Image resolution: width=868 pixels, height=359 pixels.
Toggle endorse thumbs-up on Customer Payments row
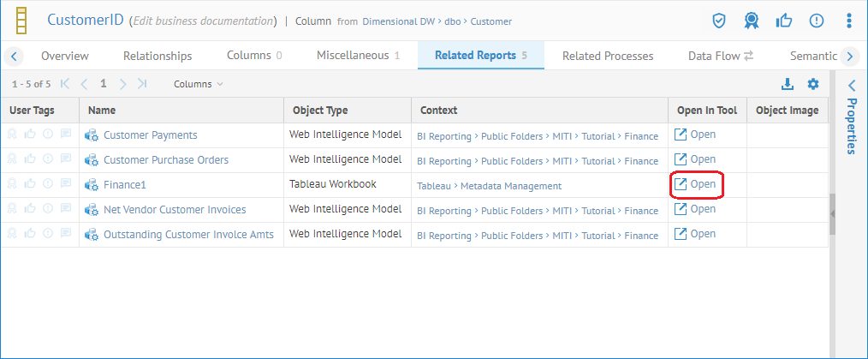pos(30,135)
